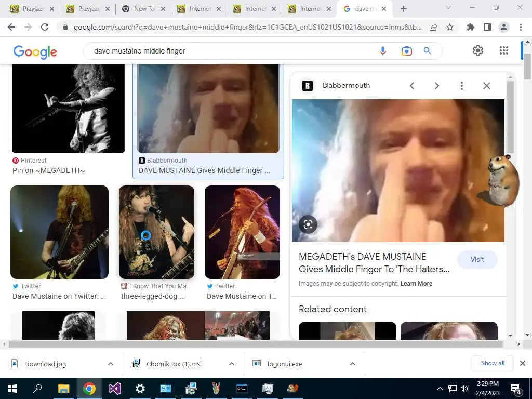Click the preview panel vertical scrollbar
This screenshot has height=399, width=532.
coord(510,117)
